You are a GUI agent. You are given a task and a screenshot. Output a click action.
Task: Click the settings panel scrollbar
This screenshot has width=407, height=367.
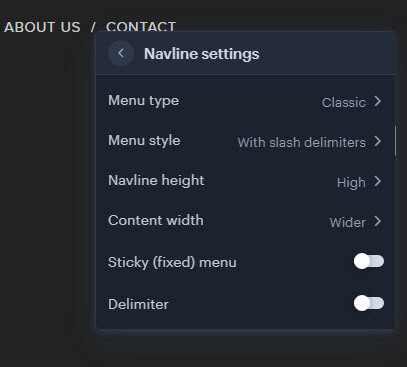(x=395, y=141)
